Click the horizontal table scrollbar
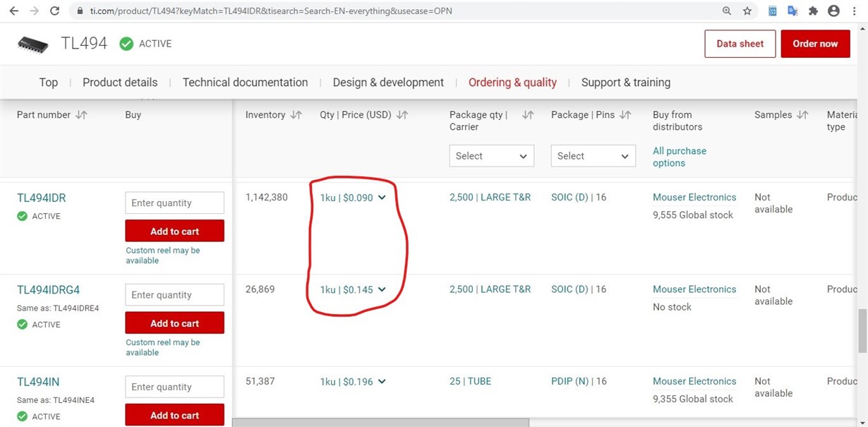Image resolution: width=868 pixels, height=427 pixels. click(x=380, y=422)
